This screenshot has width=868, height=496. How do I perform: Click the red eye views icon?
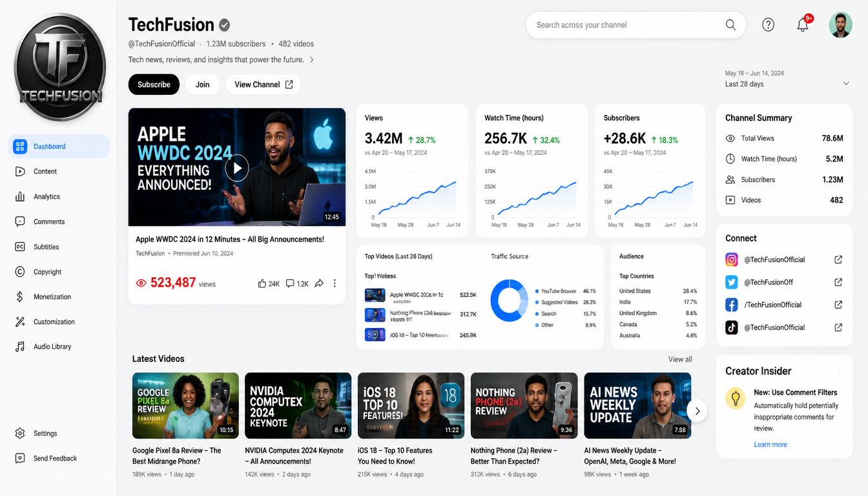141,283
